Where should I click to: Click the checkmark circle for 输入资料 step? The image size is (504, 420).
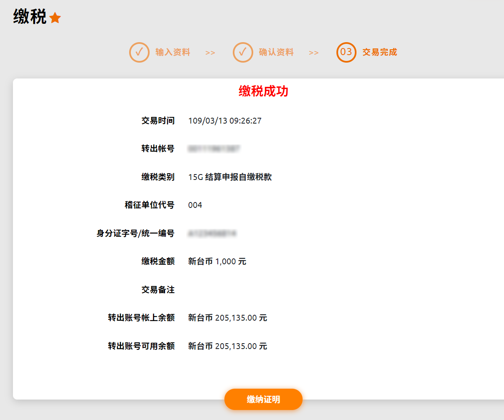[139, 52]
